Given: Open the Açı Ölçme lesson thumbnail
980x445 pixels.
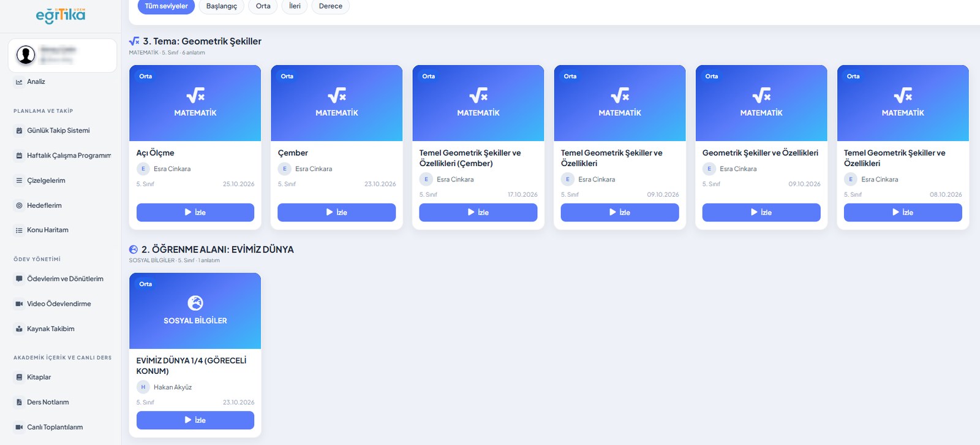Looking at the screenshot, I should [x=195, y=103].
